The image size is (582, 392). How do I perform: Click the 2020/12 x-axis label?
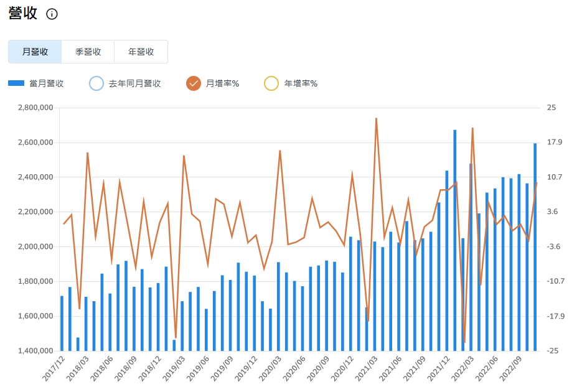pyautogui.click(x=343, y=368)
